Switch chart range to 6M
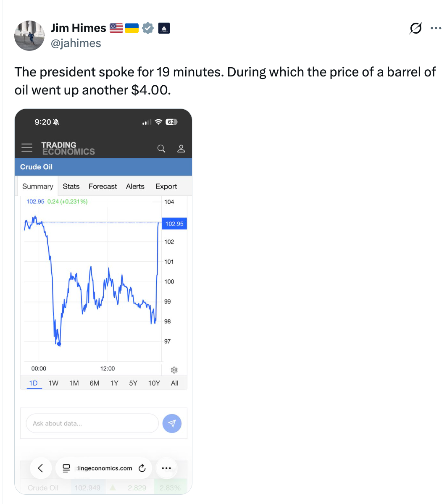This screenshot has height=504, width=447. pyautogui.click(x=95, y=383)
